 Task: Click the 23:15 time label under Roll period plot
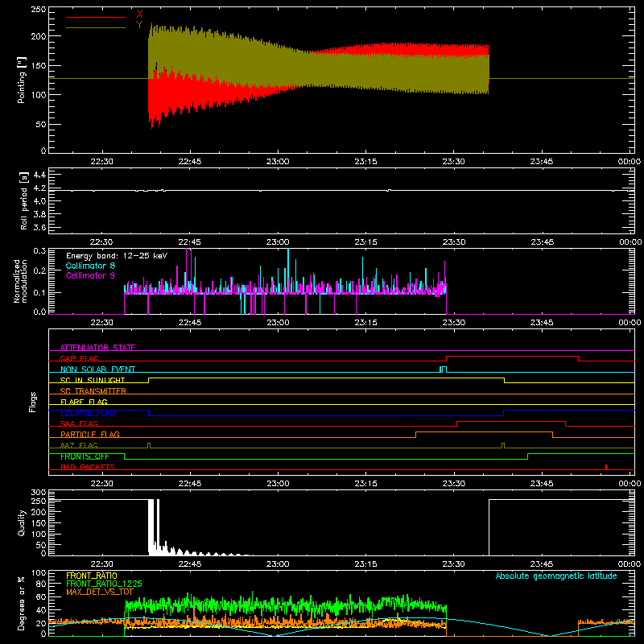(365, 242)
